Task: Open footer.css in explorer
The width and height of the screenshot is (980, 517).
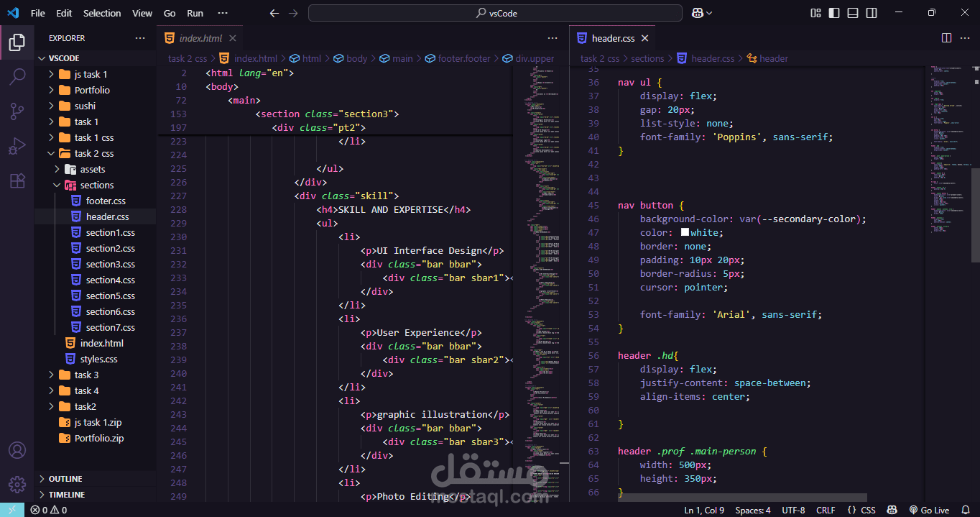Action: [x=106, y=201]
